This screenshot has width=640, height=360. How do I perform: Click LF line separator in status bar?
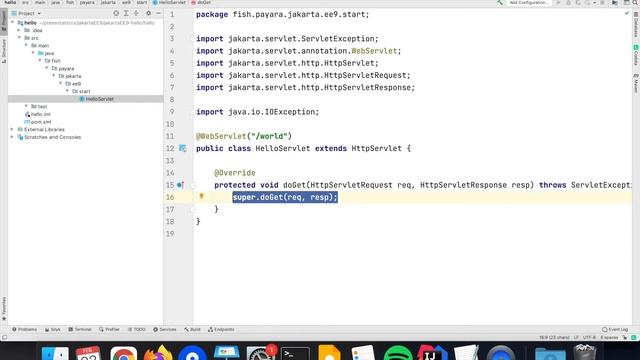pyautogui.click(x=576, y=338)
